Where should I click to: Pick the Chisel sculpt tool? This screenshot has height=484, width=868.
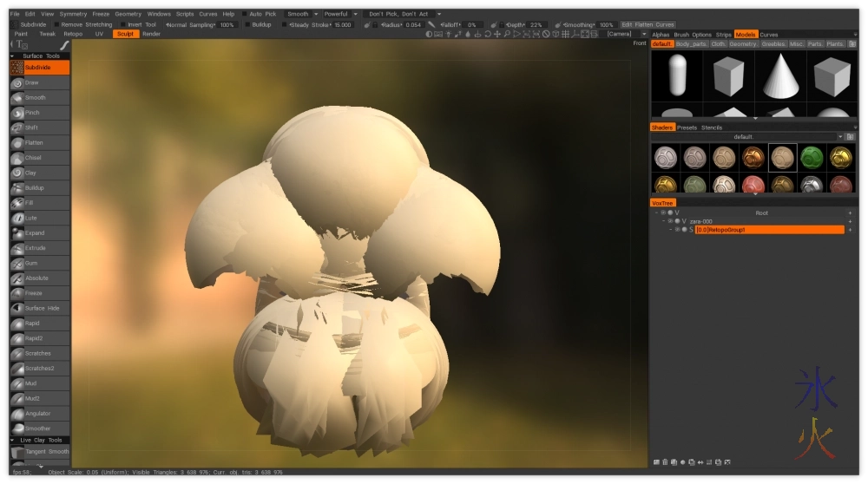pyautogui.click(x=33, y=158)
